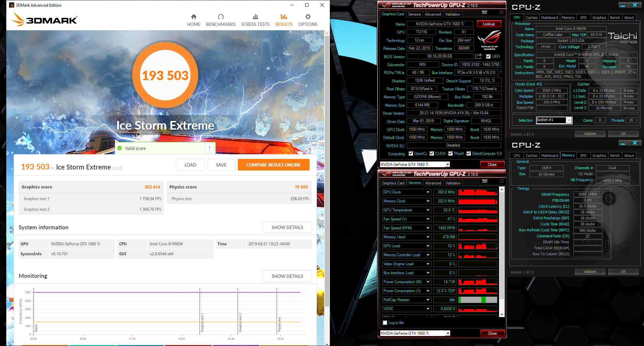Go to HOME in 3DMark
644x346 pixels.
click(x=193, y=20)
